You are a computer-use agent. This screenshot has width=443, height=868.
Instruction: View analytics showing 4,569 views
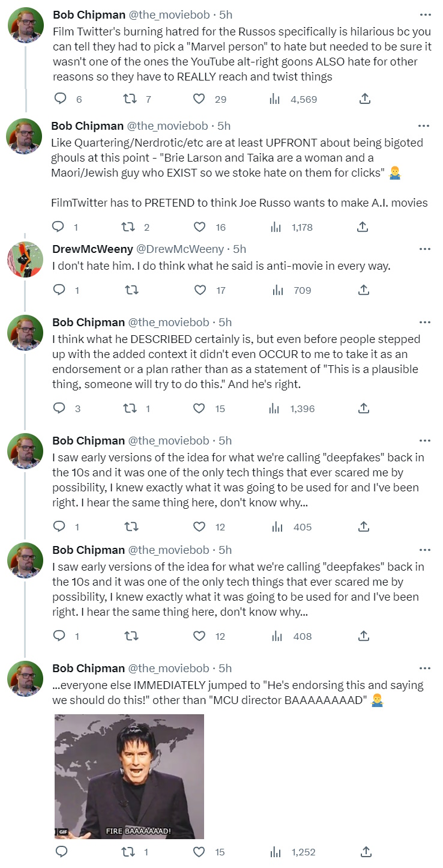click(x=292, y=99)
